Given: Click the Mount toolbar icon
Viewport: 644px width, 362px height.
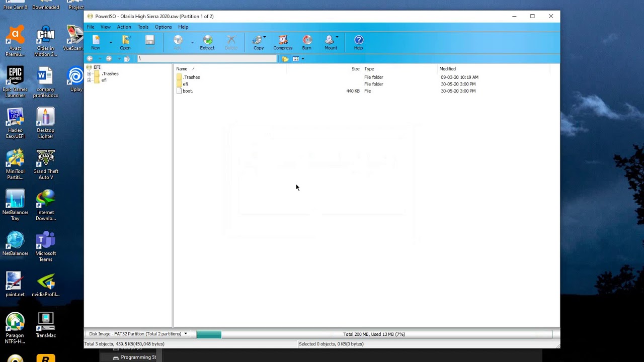Looking at the screenshot, I should pos(331,42).
